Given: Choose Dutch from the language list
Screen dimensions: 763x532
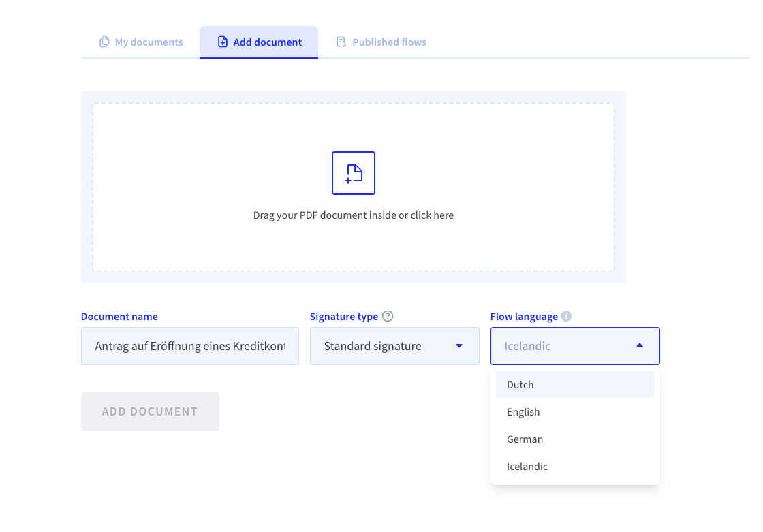Looking at the screenshot, I should click(x=575, y=384).
